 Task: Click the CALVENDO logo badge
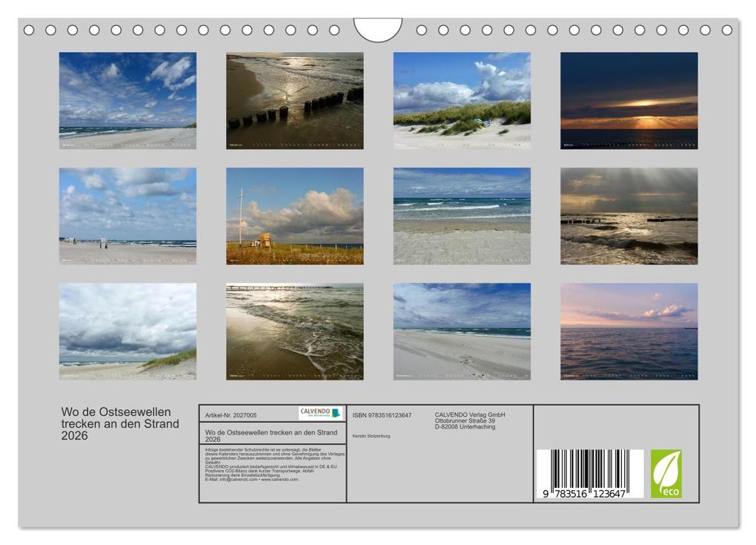(x=321, y=413)
